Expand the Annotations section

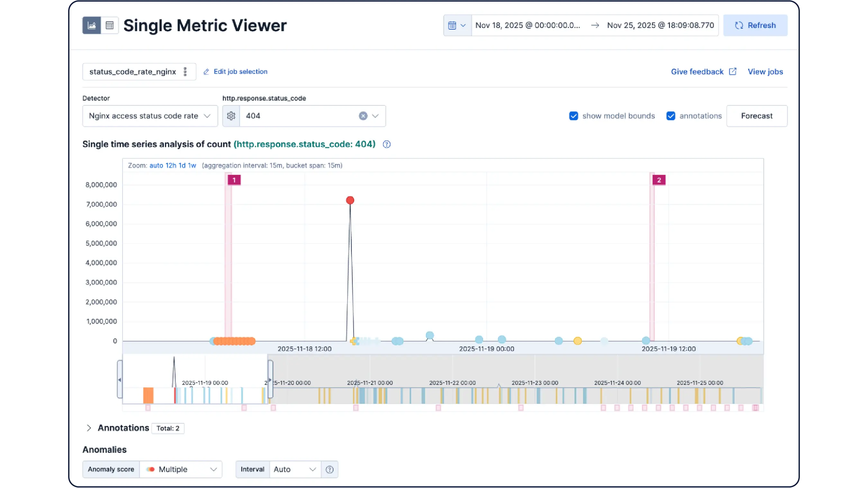click(89, 428)
